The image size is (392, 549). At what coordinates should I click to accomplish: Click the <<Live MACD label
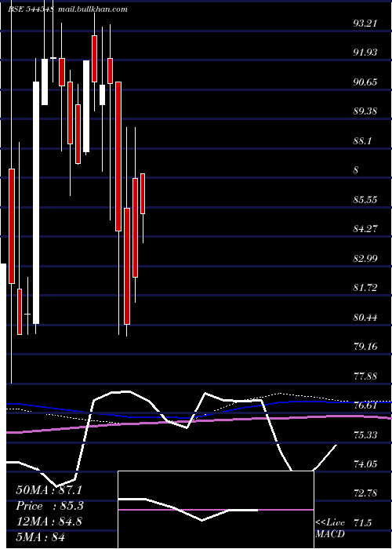(x=330, y=528)
